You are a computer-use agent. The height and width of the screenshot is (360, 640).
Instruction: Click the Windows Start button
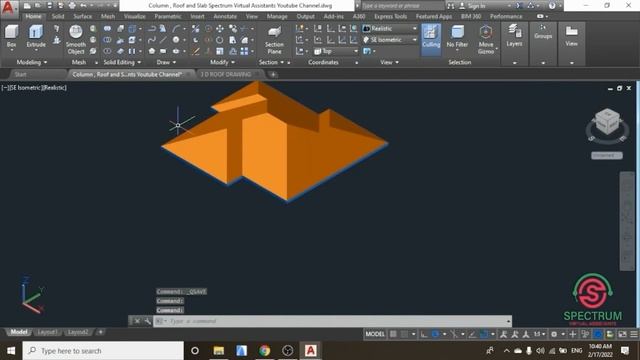pyautogui.click(x=11, y=351)
